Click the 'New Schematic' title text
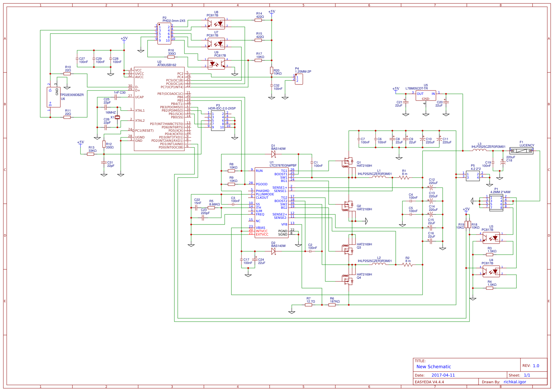Image resolution: width=554 pixels, height=392 pixels. click(x=434, y=367)
